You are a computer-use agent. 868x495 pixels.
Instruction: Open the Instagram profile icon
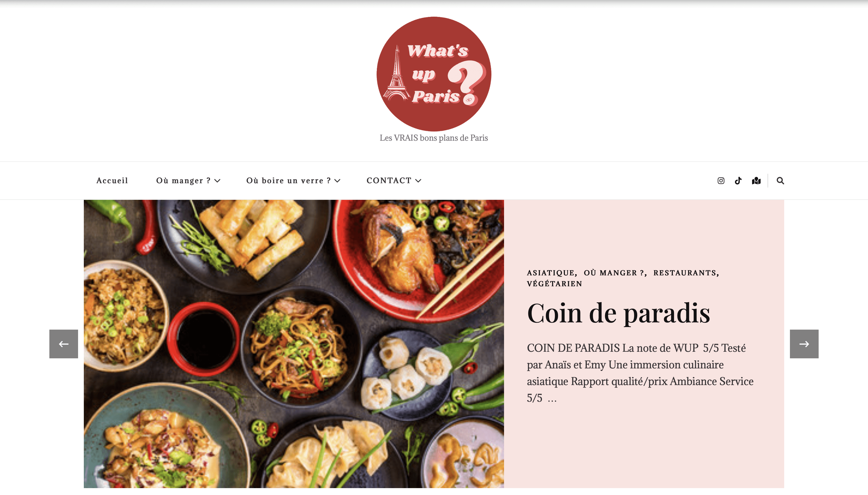(x=721, y=181)
